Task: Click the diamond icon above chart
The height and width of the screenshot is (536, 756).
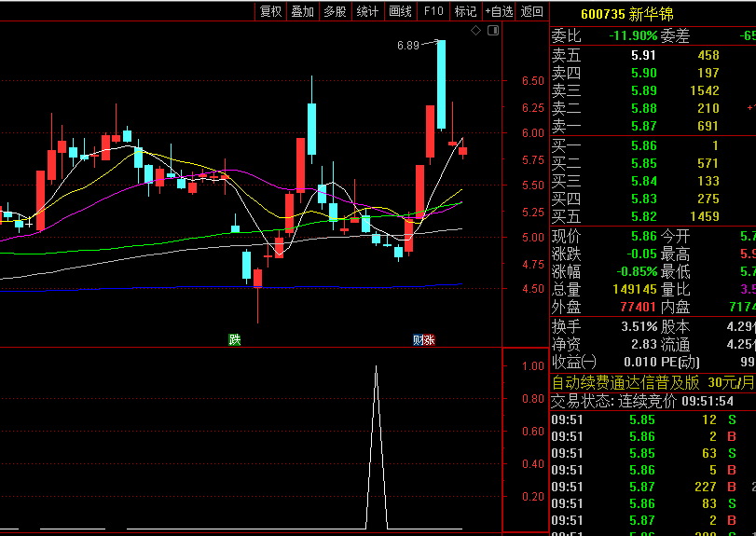Action: (x=475, y=31)
